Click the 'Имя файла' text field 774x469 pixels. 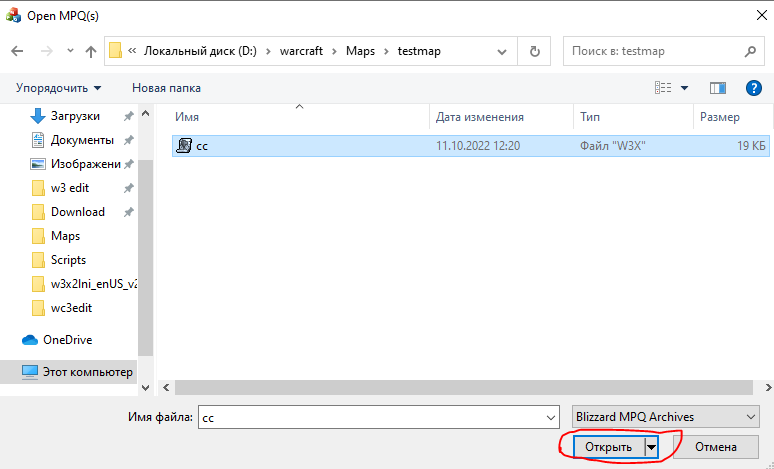[x=379, y=417]
